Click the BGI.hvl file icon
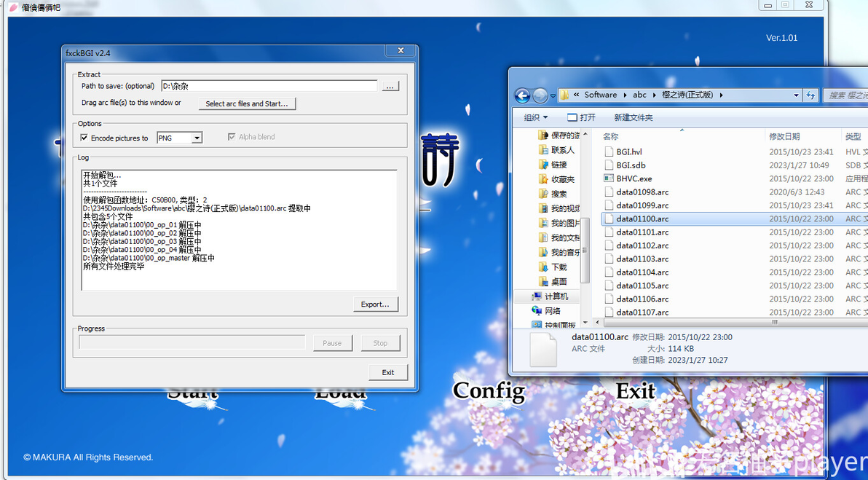This screenshot has height=480, width=868. tap(608, 152)
